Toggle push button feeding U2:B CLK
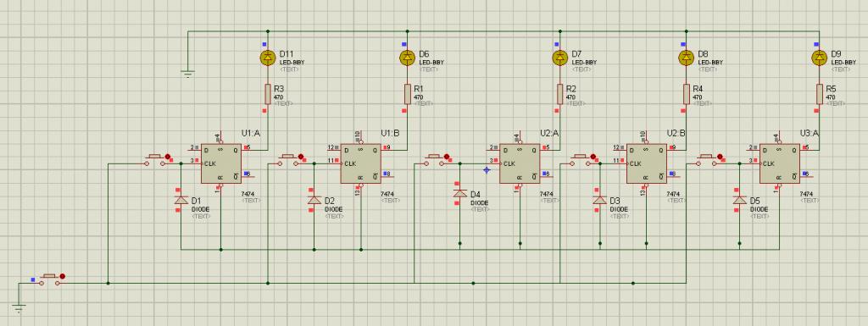Screen dimensions: 868x326 click(583, 160)
